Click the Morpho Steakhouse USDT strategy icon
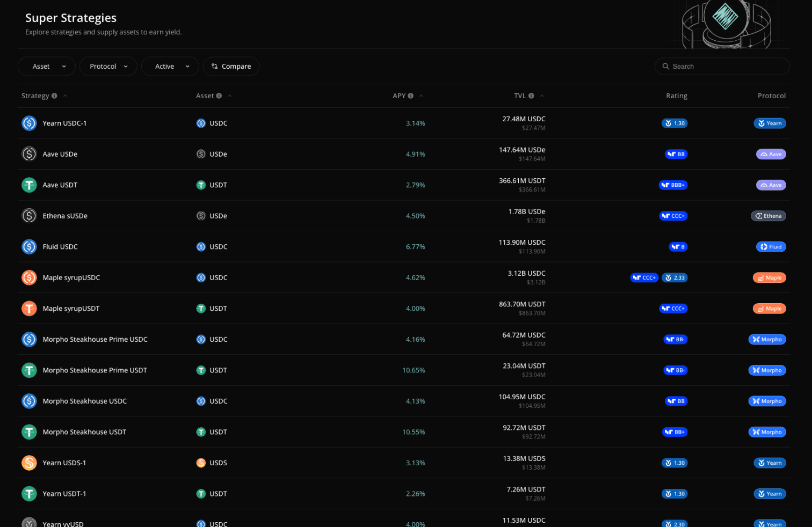Screen dimensions: 812x527 tap(29, 432)
